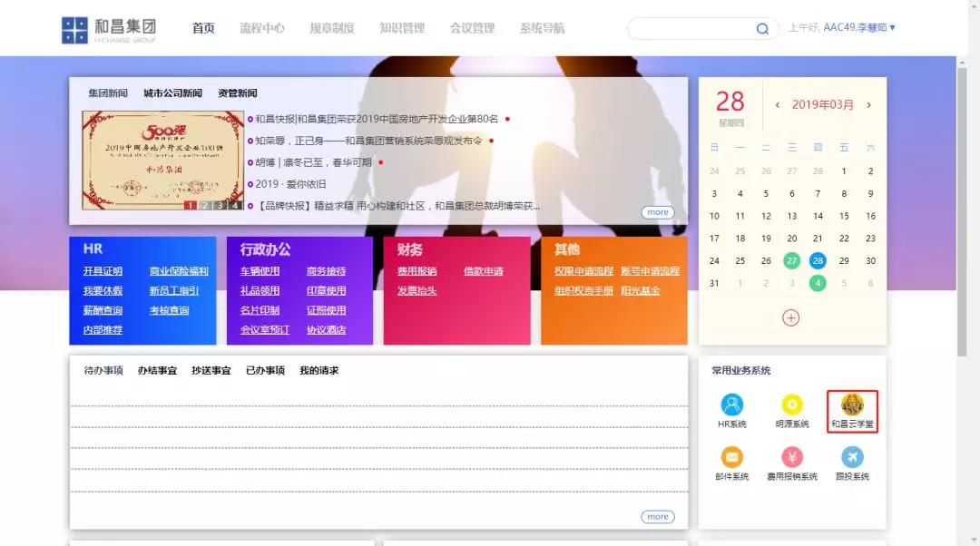Click inside the top search field
The height and width of the screenshot is (546, 980).
pyautogui.click(x=690, y=29)
